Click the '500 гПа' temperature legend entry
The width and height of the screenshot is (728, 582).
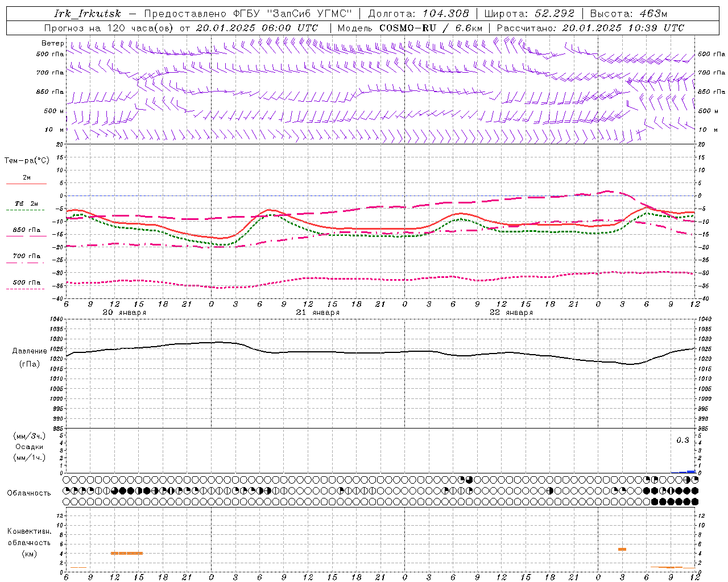(26, 282)
